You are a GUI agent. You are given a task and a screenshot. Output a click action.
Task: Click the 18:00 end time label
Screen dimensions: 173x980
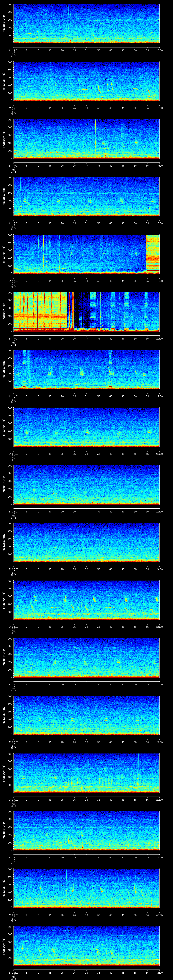coord(159,223)
